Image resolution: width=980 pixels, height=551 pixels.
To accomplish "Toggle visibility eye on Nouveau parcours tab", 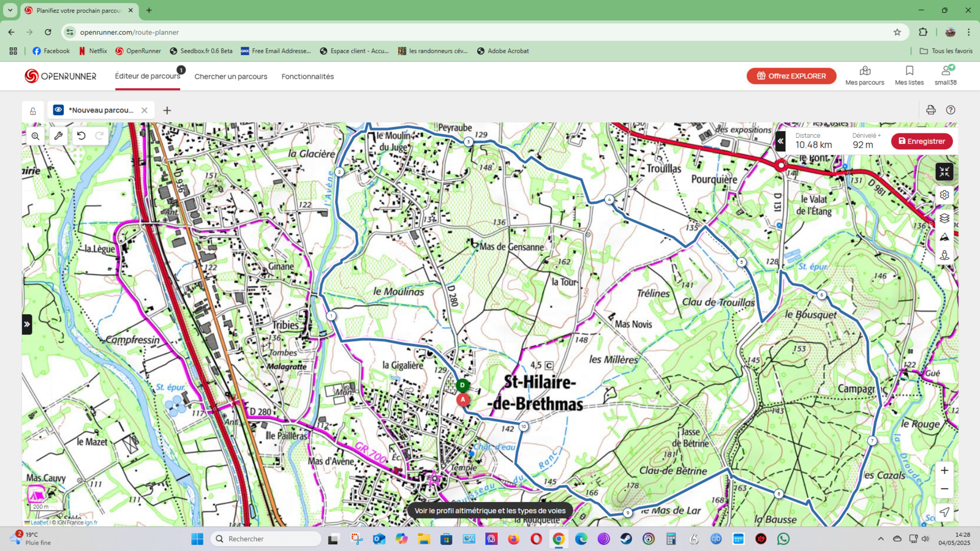I will pos(58,110).
